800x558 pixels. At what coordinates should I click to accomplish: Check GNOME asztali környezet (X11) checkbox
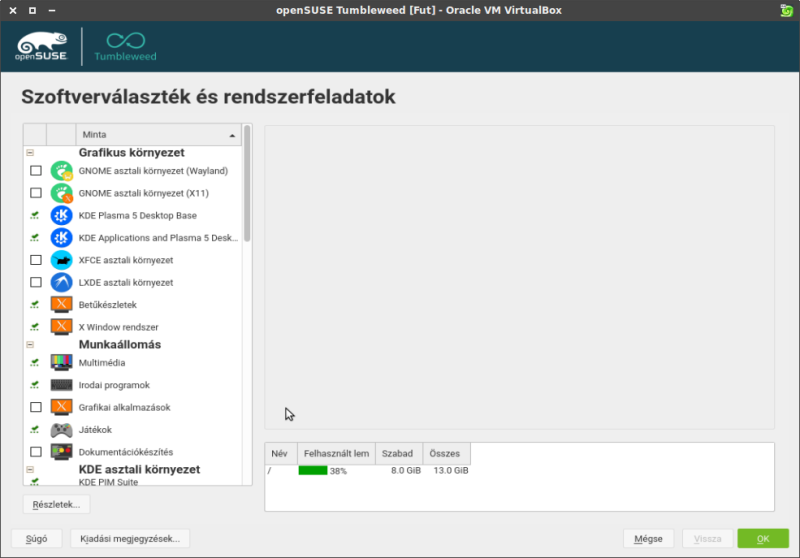[x=36, y=193]
